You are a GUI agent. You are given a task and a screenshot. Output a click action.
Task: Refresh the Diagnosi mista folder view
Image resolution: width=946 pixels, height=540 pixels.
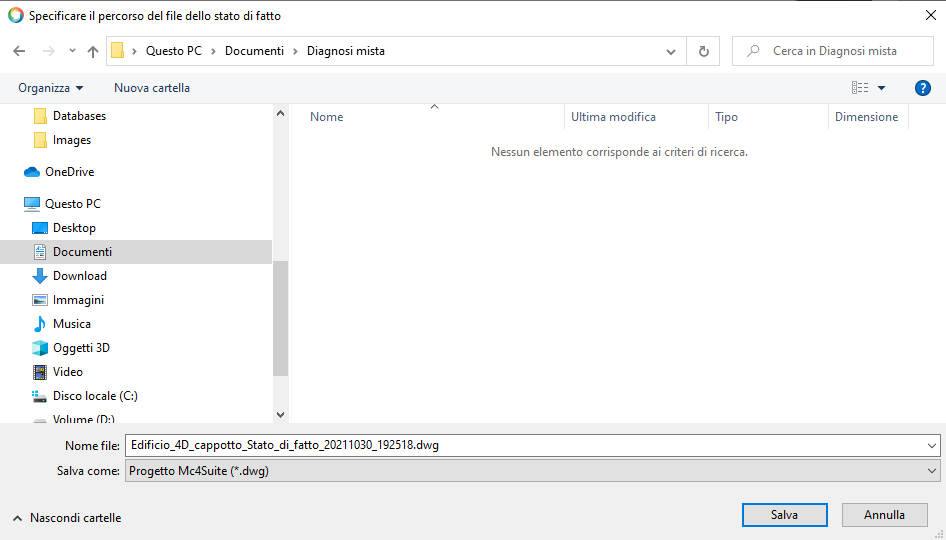(x=704, y=51)
